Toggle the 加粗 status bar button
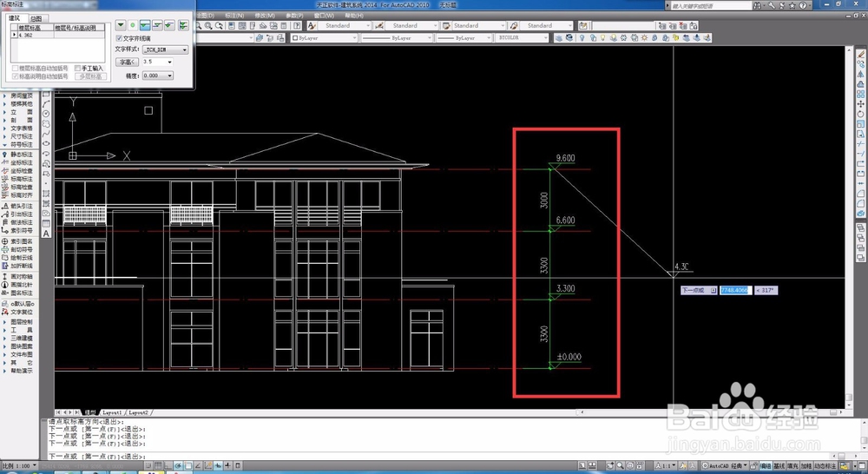This screenshot has height=474, width=868. (x=806, y=466)
